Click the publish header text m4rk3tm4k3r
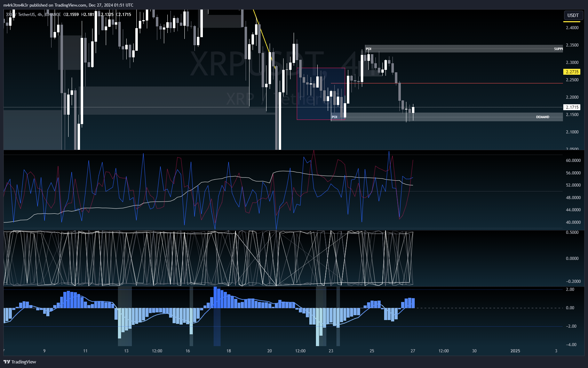 tap(16, 5)
